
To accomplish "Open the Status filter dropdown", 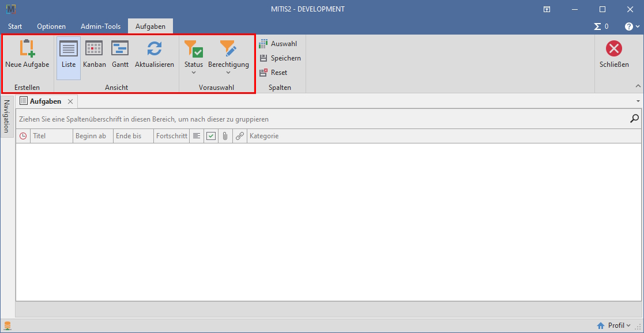I will 194,58.
